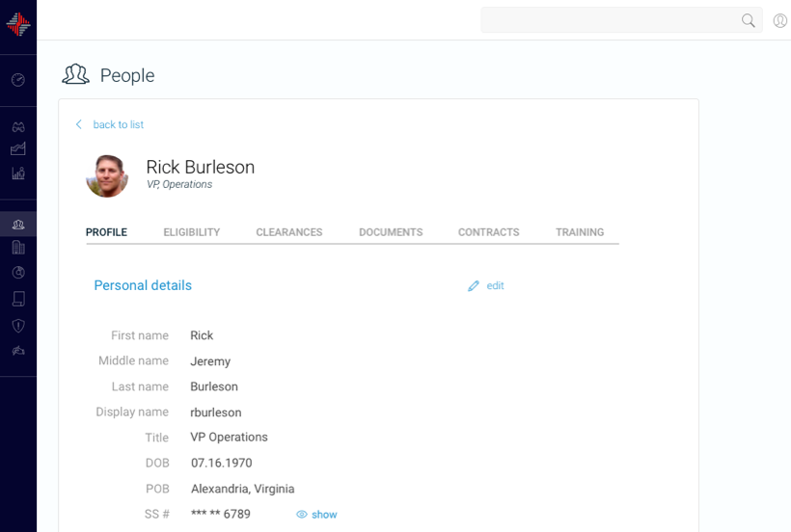Switch to the PROFILE tab
Screen dimensions: 791x532
tap(106, 232)
